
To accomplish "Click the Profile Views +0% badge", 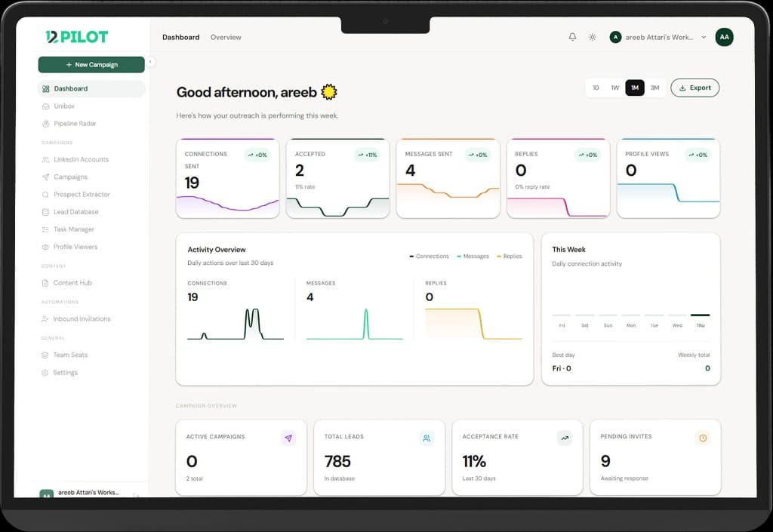I will (x=698, y=155).
